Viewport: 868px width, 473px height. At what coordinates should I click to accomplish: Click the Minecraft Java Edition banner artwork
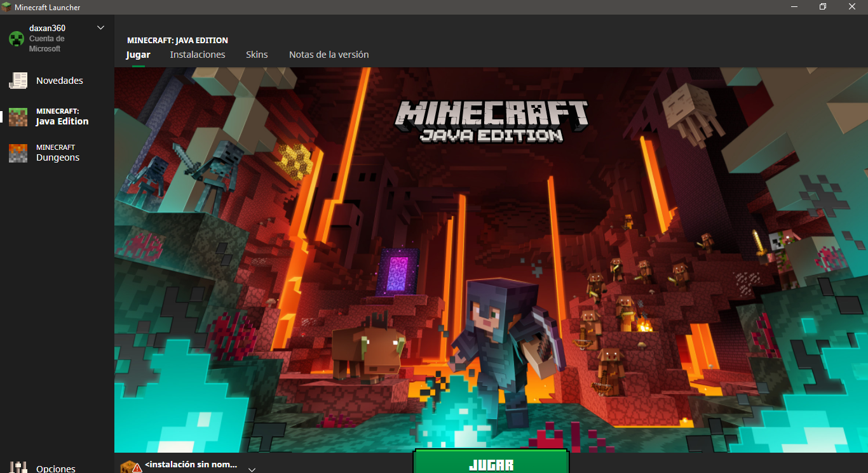tap(491, 260)
